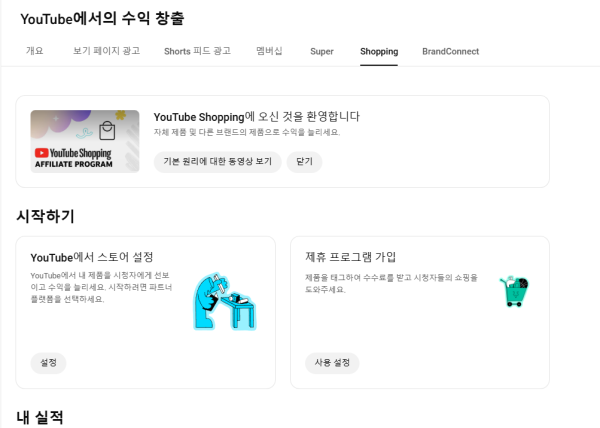Screen dimensions: 600x428
Task: Select the Shorts 피드 광고 tab
Action: click(x=199, y=51)
